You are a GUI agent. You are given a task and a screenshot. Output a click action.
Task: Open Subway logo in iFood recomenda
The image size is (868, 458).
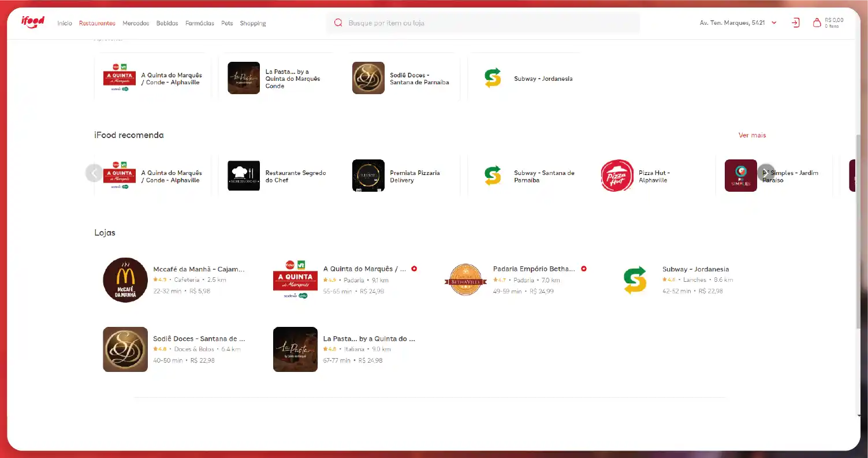(x=493, y=176)
